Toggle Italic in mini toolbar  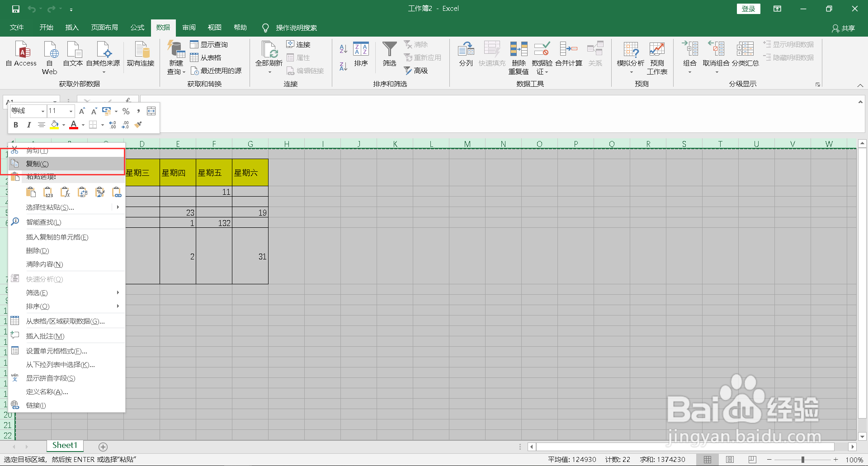coord(28,125)
